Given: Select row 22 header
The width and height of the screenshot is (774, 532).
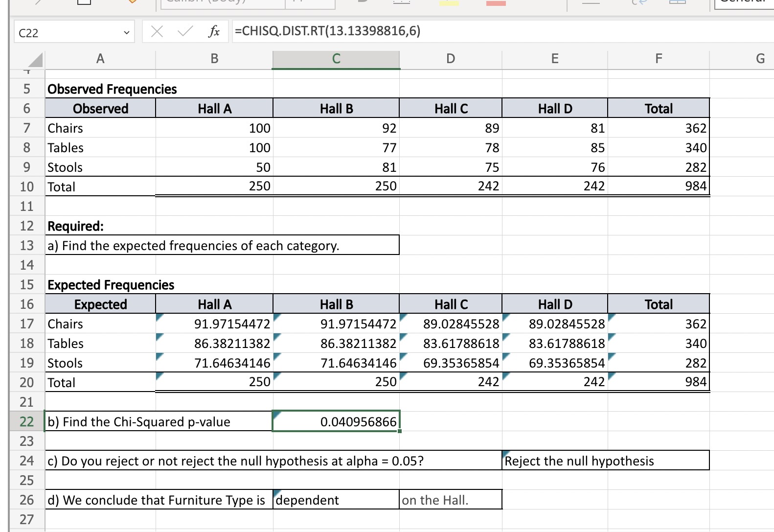Looking at the screenshot, I should 27,421.
